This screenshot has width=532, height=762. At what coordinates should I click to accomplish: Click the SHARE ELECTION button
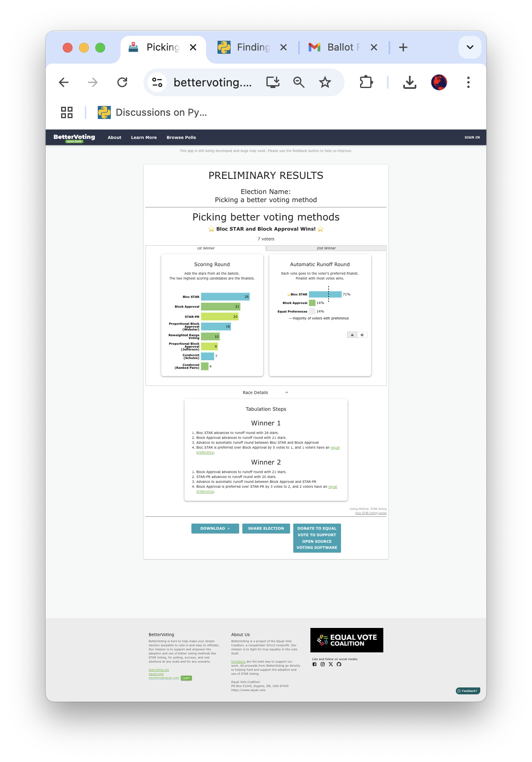pyautogui.click(x=266, y=529)
